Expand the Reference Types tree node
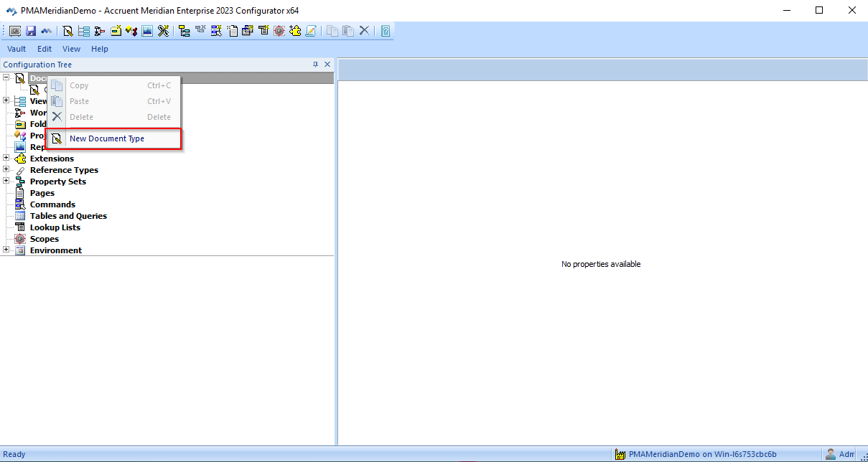 [6, 169]
